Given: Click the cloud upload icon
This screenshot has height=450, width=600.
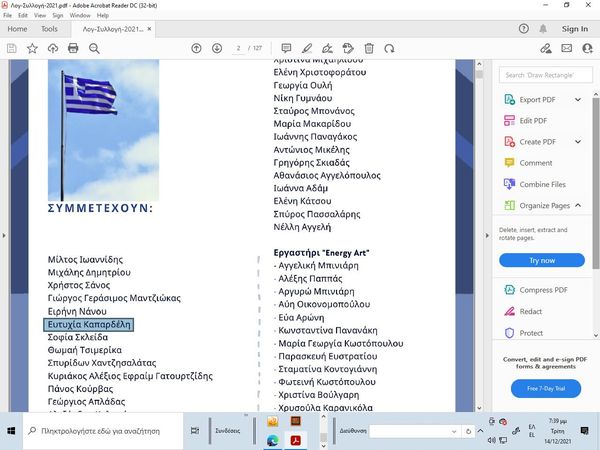Looking at the screenshot, I should [x=53, y=48].
